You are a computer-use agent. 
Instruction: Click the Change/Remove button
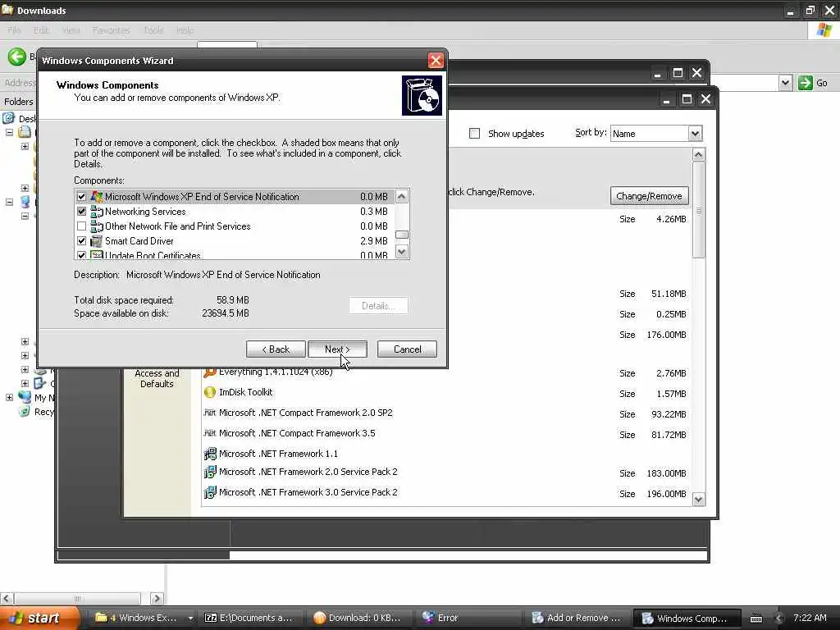click(650, 196)
